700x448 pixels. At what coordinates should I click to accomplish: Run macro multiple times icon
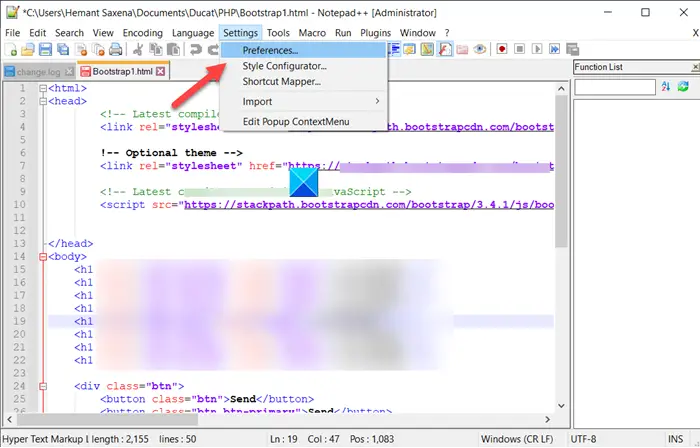tap(554, 49)
